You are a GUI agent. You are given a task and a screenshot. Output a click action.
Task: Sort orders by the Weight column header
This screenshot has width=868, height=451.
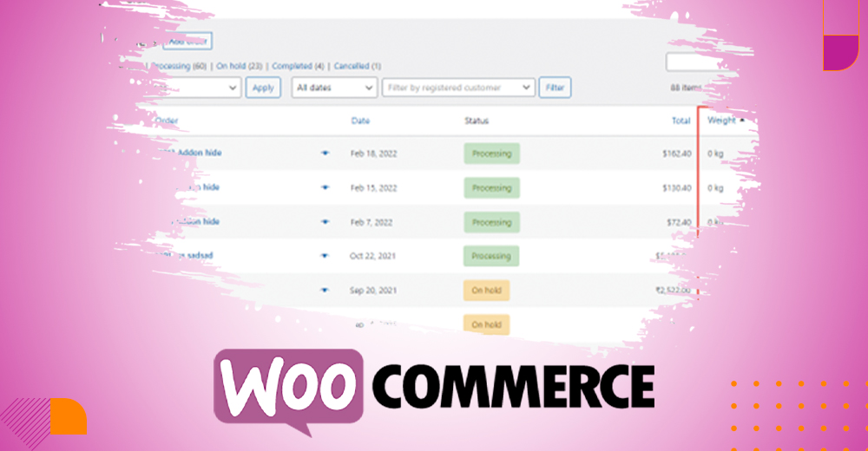tap(722, 120)
